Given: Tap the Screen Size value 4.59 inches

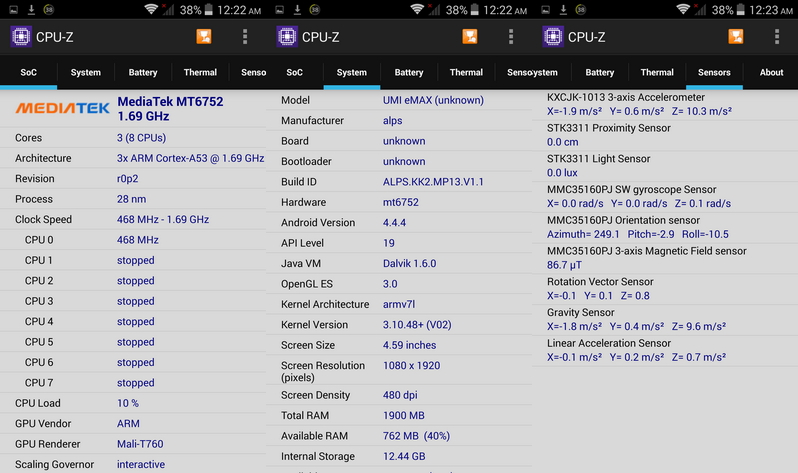Looking at the screenshot, I should (x=410, y=345).
